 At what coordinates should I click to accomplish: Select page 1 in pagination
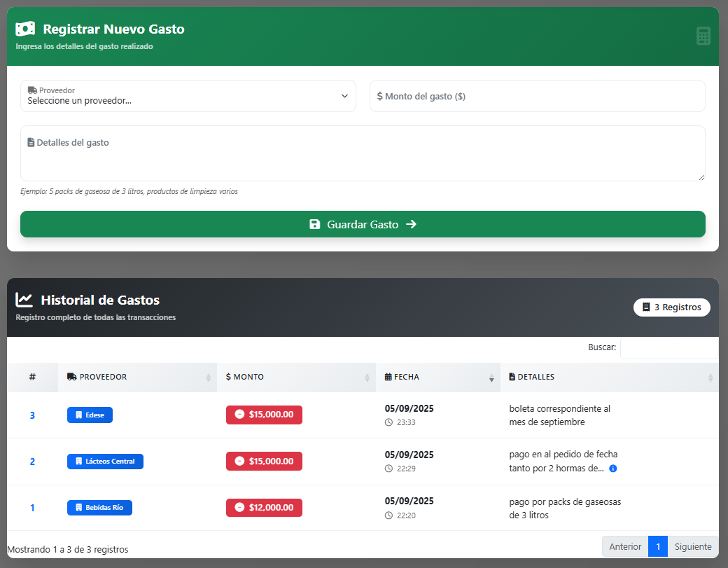[x=658, y=547]
